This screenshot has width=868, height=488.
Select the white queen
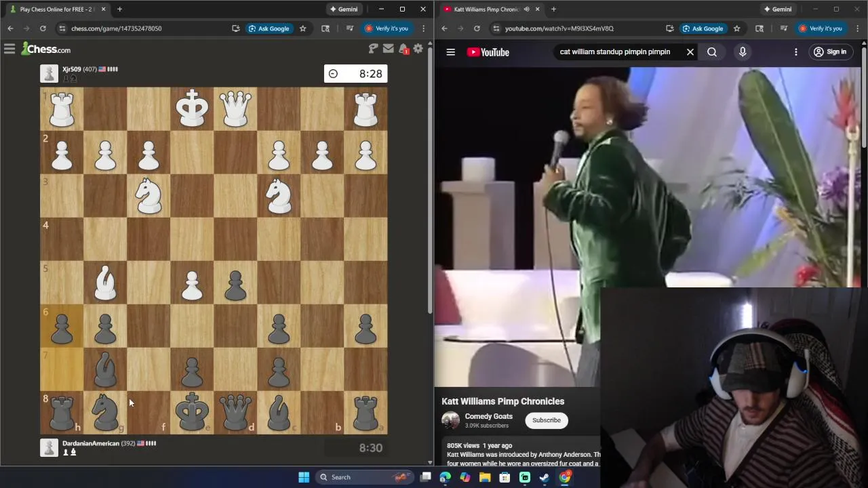235,108
